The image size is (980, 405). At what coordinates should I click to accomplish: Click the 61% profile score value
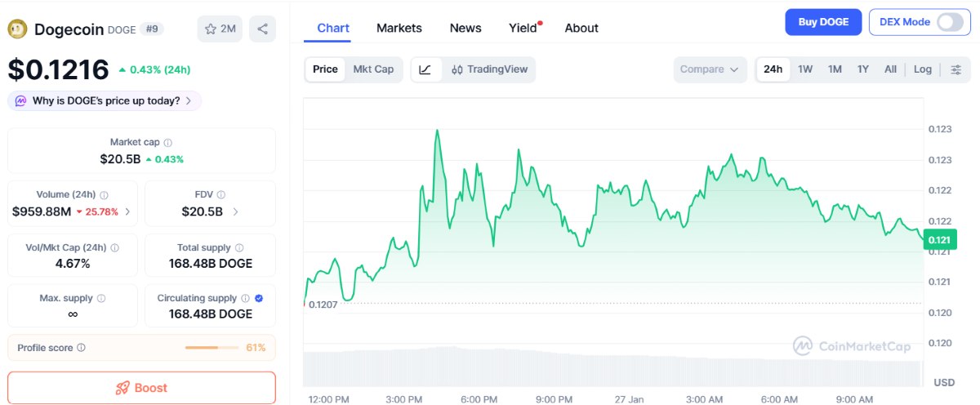point(256,348)
